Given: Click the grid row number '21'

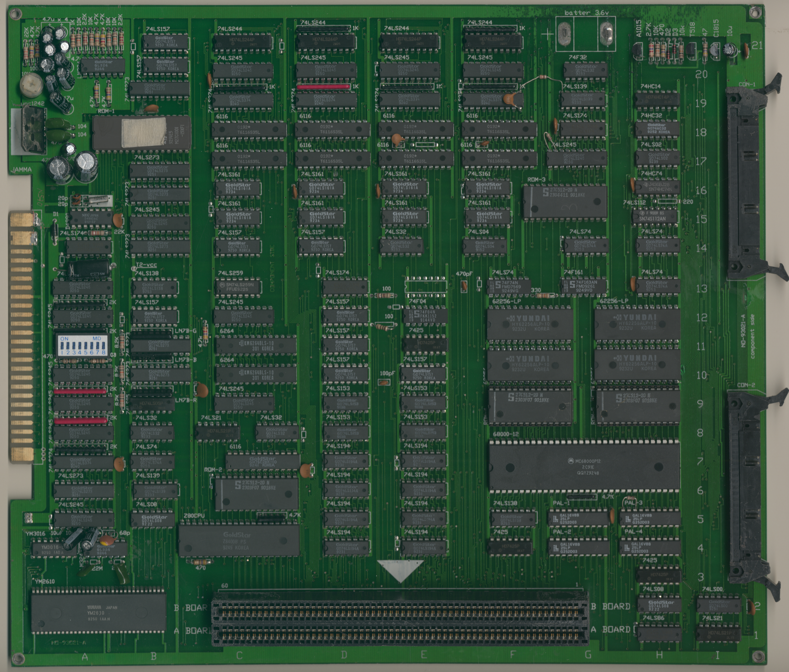Looking at the screenshot, I should pyautogui.click(x=757, y=46).
